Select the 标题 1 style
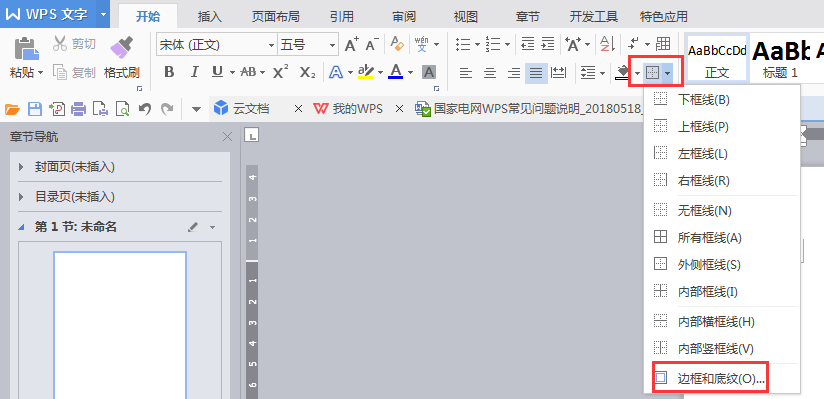Viewport: 824px width, 399px height. click(780, 58)
